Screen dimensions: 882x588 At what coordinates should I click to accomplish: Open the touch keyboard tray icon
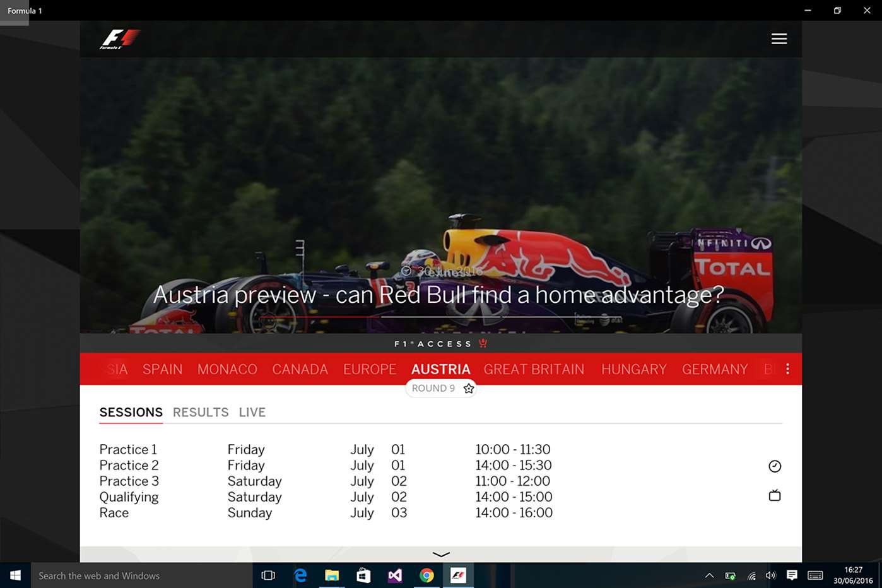click(815, 575)
